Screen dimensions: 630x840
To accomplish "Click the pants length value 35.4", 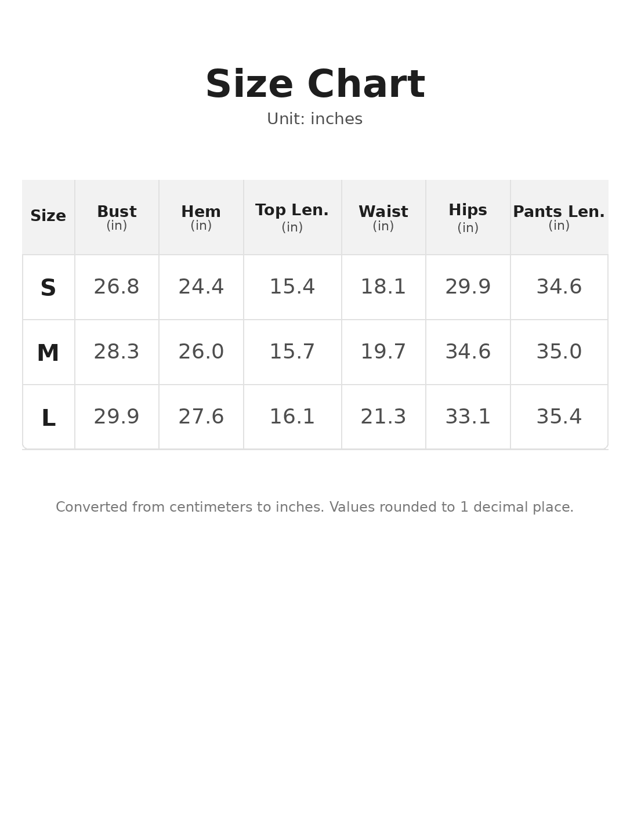I will click(559, 417).
